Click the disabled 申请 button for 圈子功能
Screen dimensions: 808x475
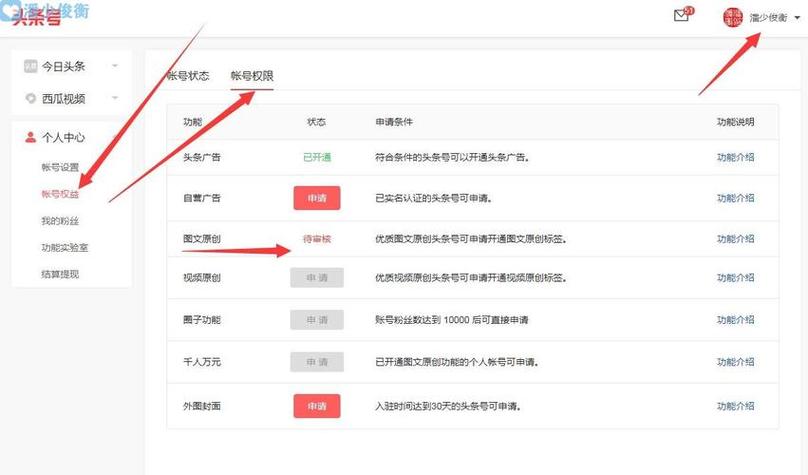click(x=317, y=320)
